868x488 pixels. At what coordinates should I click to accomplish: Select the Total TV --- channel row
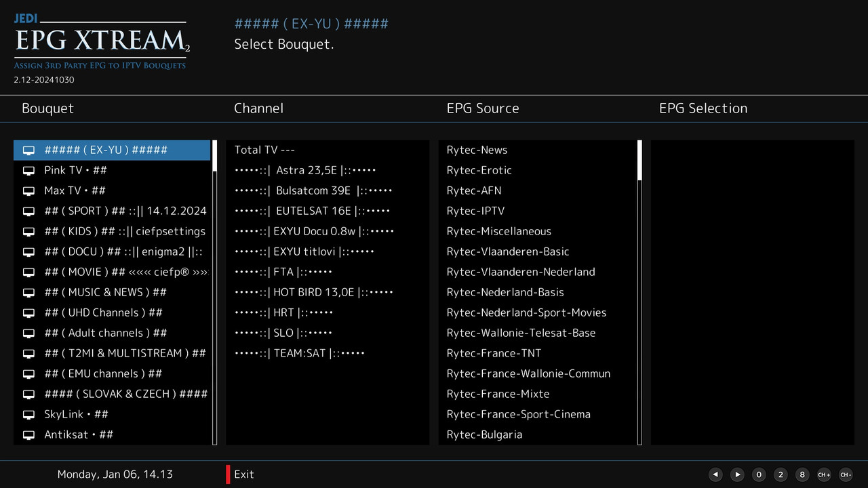[x=328, y=150]
